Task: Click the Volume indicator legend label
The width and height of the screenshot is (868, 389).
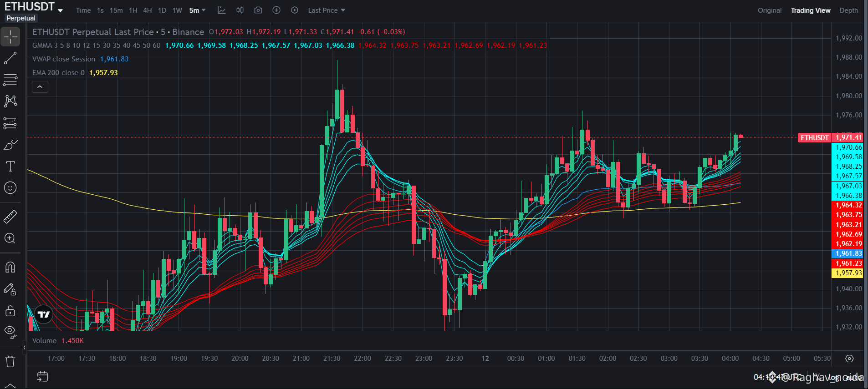Action: [x=44, y=341]
